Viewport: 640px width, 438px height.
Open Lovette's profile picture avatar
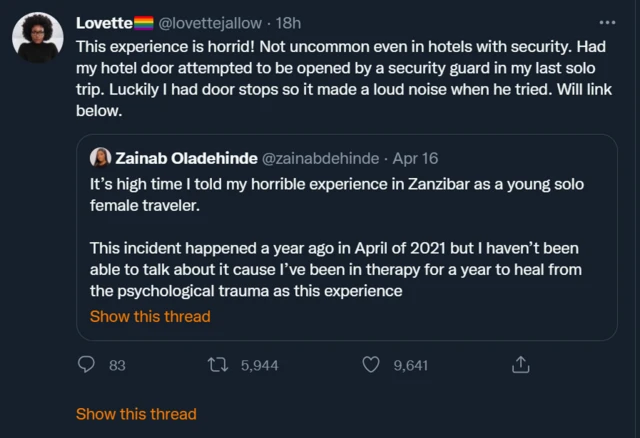(38, 40)
